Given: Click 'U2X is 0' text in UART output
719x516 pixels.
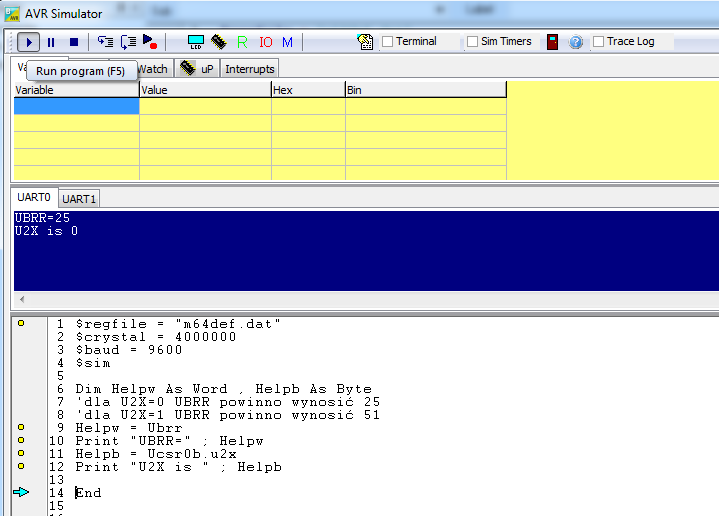Looking at the screenshot, I should (x=46, y=231).
